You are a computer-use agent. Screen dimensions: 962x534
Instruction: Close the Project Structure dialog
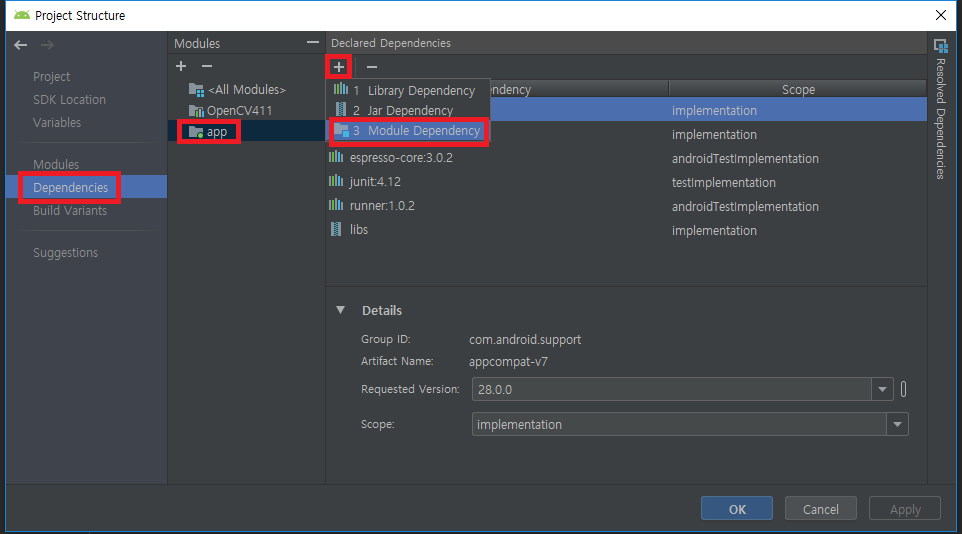pyautogui.click(x=941, y=15)
